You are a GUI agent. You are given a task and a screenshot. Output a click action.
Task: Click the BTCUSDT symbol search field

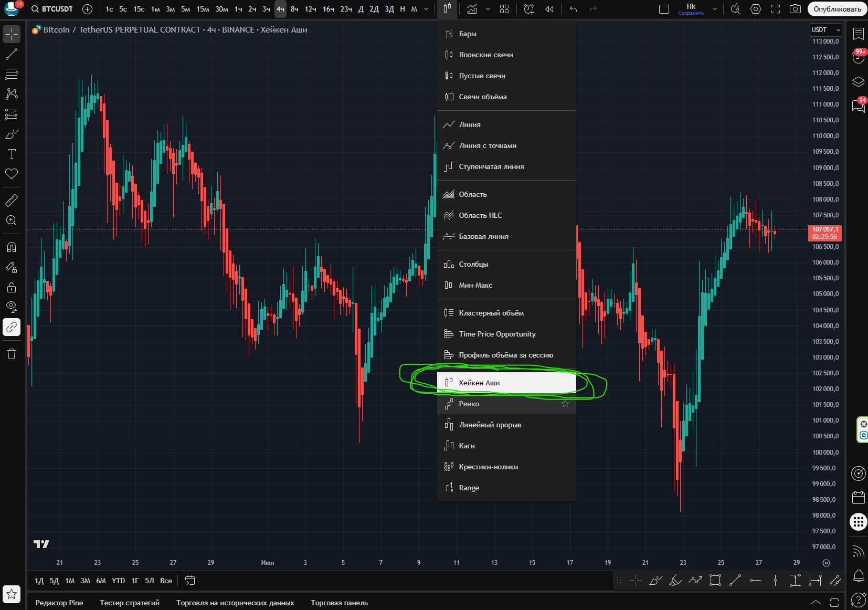point(52,9)
